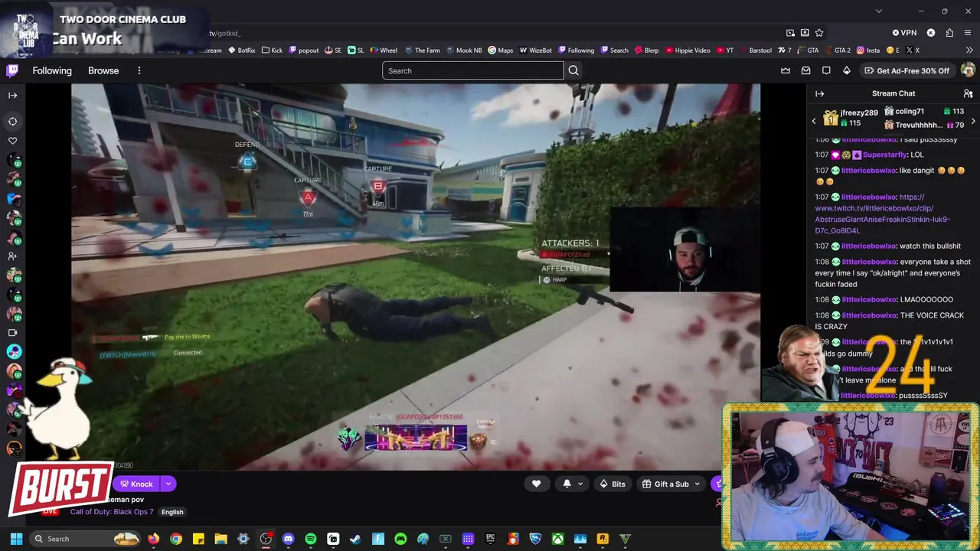Open The Farm bookmark
This screenshot has width=980, height=551.
click(x=422, y=51)
